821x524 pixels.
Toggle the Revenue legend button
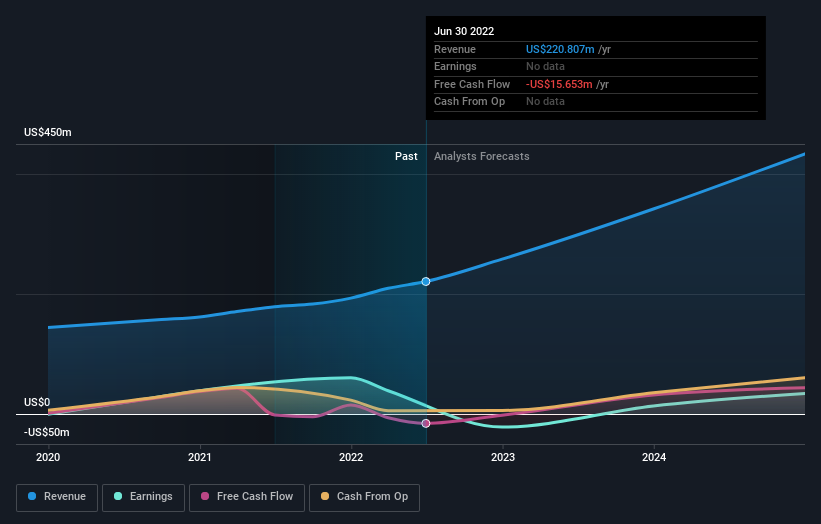click(x=57, y=497)
